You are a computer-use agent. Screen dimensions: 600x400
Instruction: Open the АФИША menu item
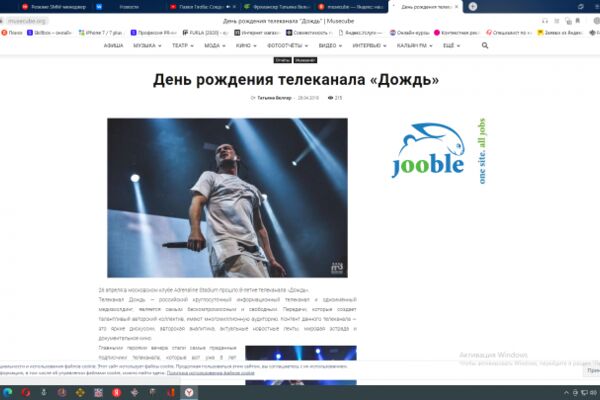113,46
